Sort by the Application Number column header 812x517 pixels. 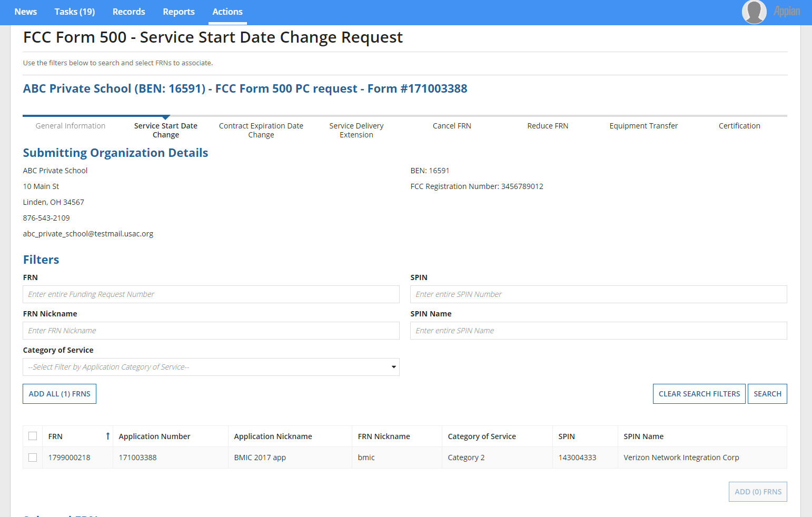click(154, 436)
